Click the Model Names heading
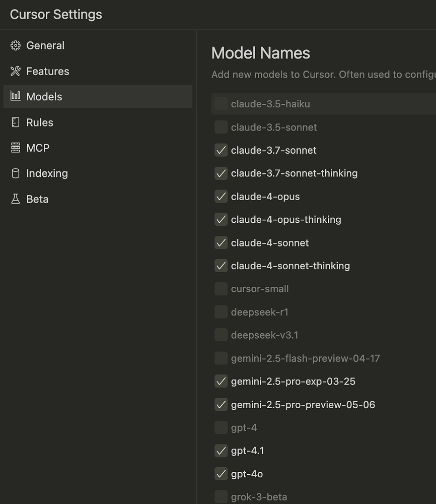 point(261,53)
